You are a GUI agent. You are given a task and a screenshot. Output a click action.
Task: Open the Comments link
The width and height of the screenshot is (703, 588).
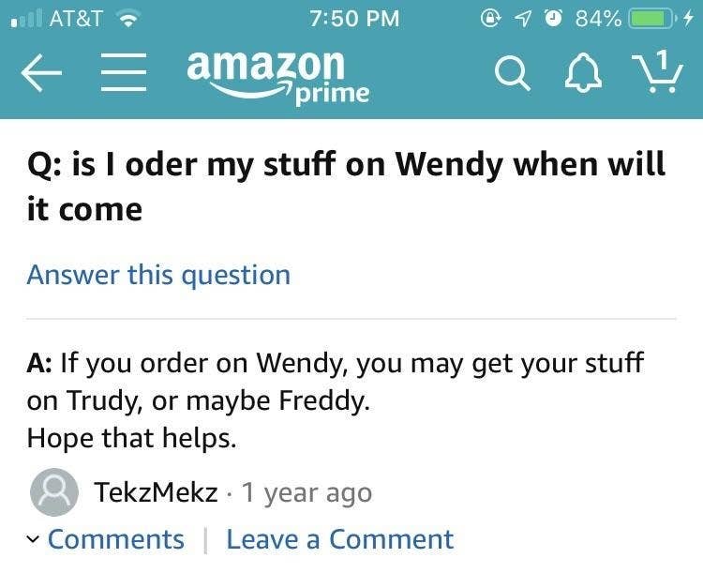pos(116,539)
